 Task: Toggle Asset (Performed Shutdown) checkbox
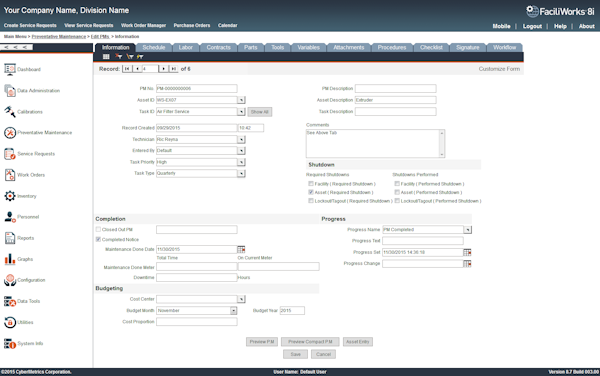pyautogui.click(x=397, y=192)
